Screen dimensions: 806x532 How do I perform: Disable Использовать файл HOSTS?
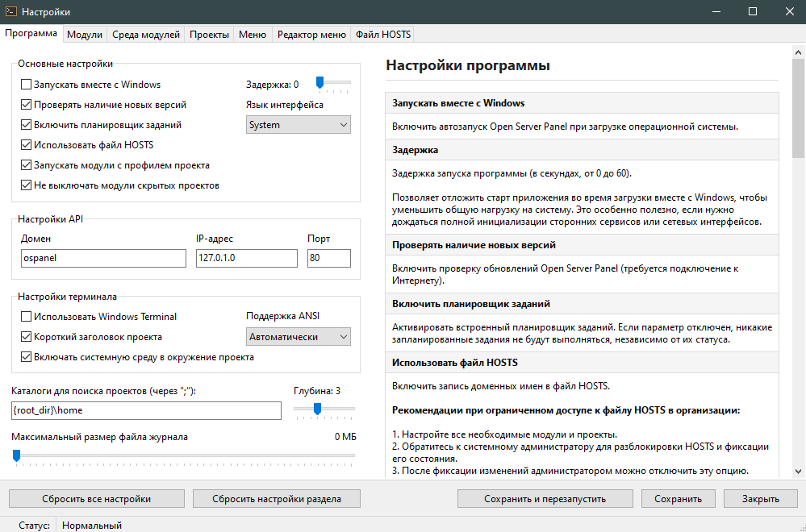point(25,144)
